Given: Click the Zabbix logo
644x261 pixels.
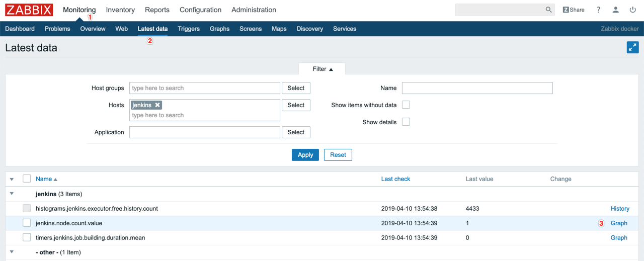Looking at the screenshot, I should click(x=29, y=10).
